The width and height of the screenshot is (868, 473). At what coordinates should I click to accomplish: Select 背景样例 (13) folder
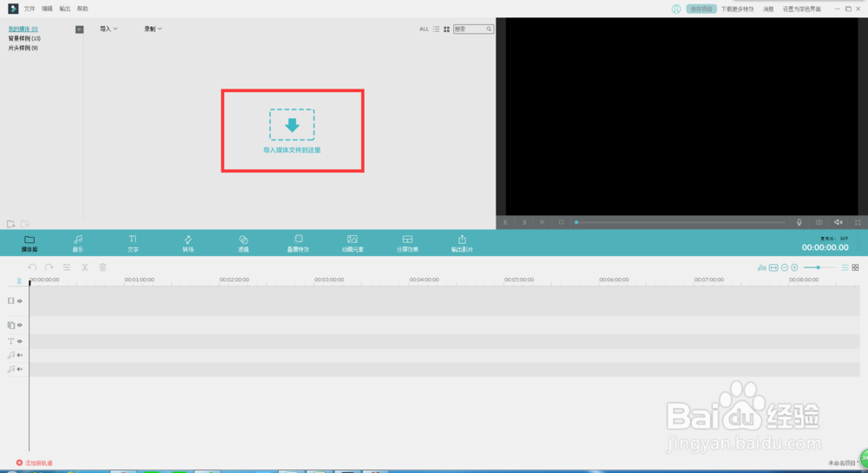click(x=23, y=38)
